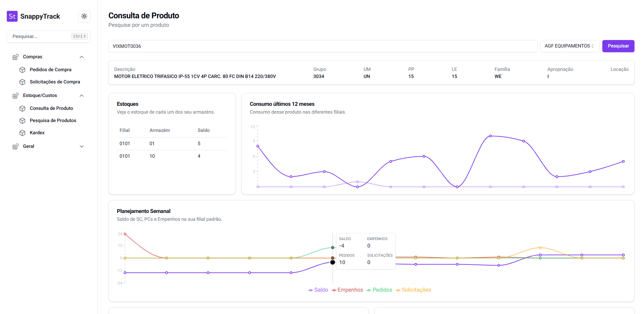Image resolution: width=644 pixels, height=314 pixels.
Task: Click the Pedidos de Compra box icon
Action: click(x=22, y=70)
